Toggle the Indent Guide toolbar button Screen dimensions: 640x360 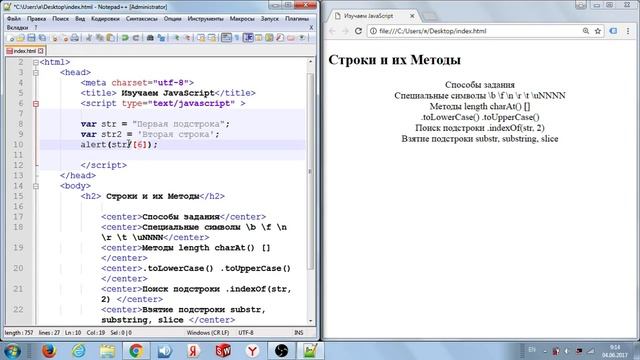pyautogui.click(x=248, y=38)
